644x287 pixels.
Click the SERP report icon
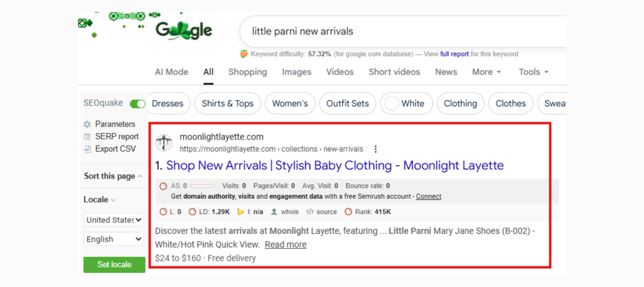pyautogui.click(x=87, y=137)
